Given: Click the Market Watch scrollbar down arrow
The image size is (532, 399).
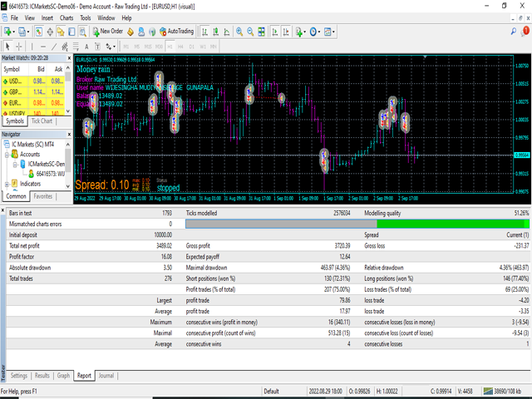Looking at the screenshot, I should (x=66, y=111).
